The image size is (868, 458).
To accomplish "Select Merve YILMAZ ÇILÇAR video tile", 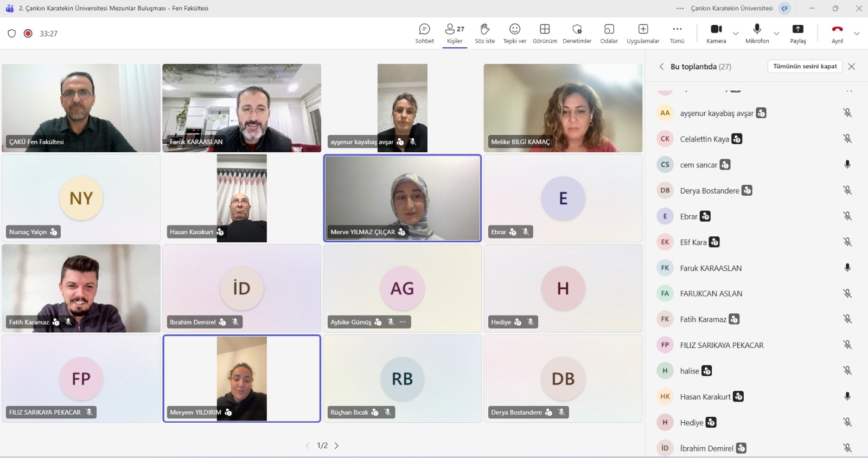I will tap(402, 197).
